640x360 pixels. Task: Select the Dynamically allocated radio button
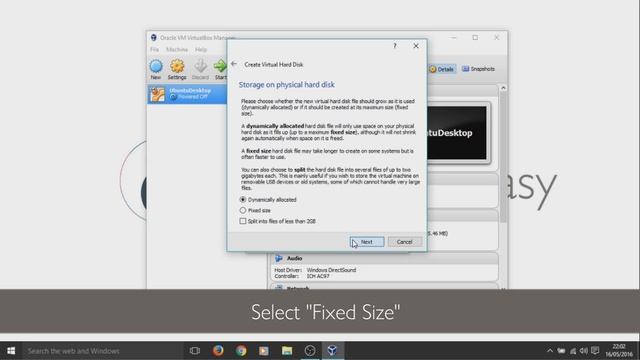pos(243,200)
